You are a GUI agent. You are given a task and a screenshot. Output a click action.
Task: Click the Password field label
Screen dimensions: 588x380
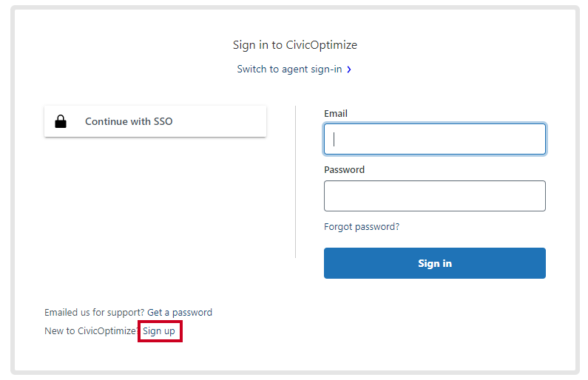pyautogui.click(x=344, y=170)
